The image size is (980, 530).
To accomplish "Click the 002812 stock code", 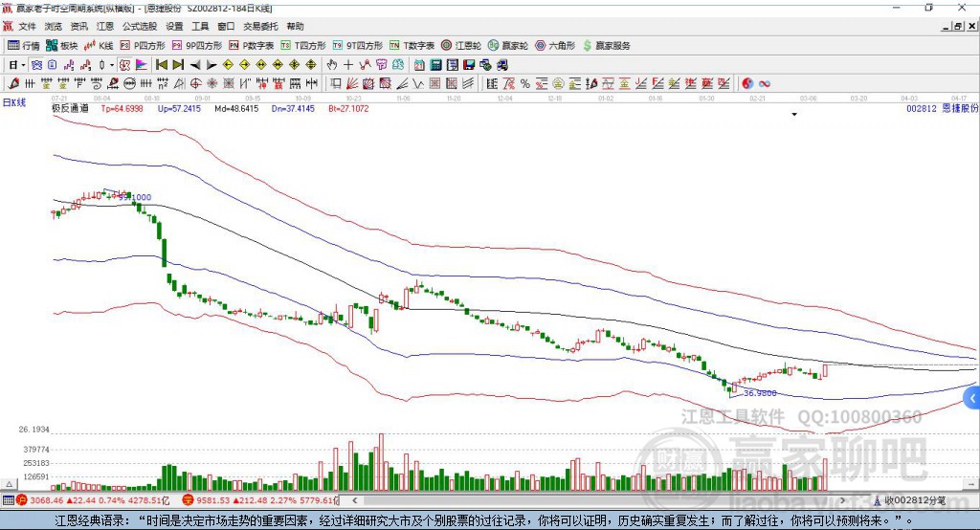I will coord(922,108).
